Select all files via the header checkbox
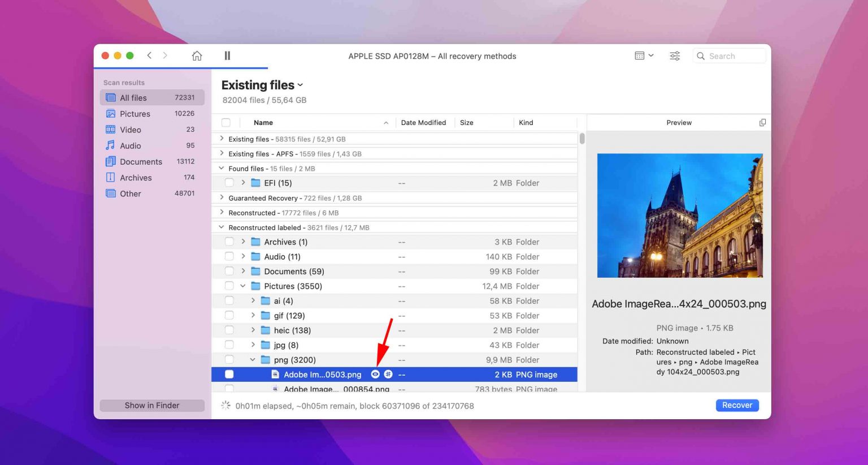The width and height of the screenshot is (868, 465). point(225,122)
